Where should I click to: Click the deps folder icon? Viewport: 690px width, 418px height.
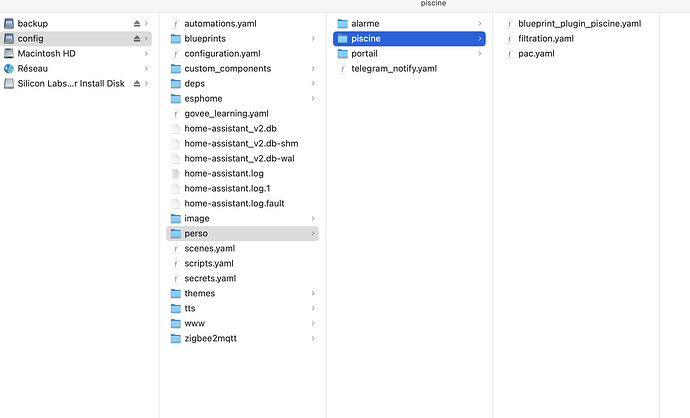[176, 84]
